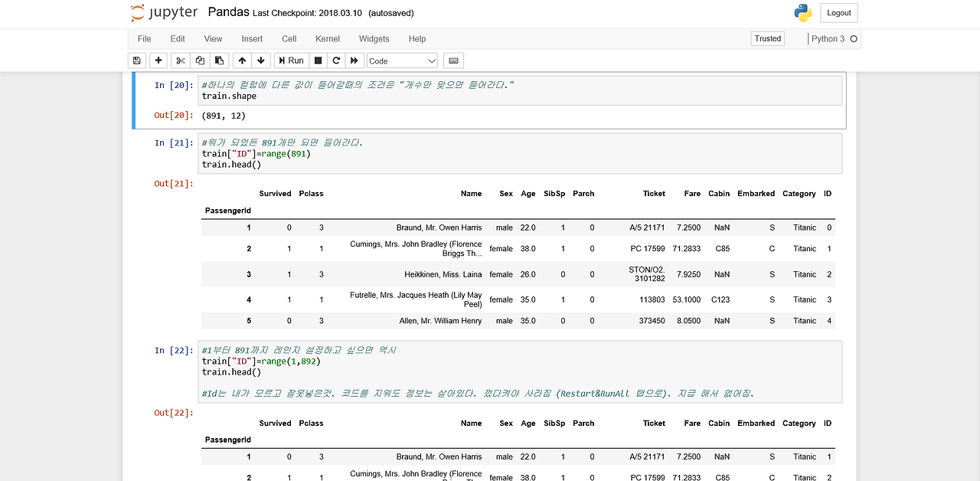Click the Trusted notebook button

coord(767,38)
